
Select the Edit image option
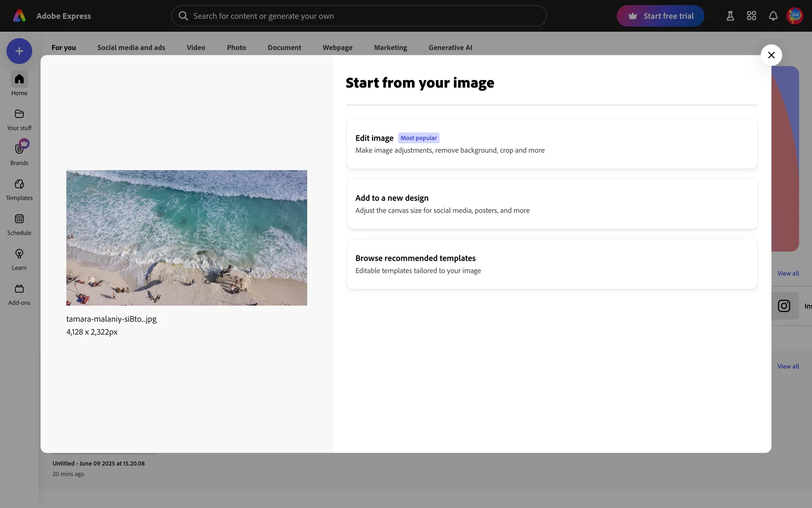(551, 144)
